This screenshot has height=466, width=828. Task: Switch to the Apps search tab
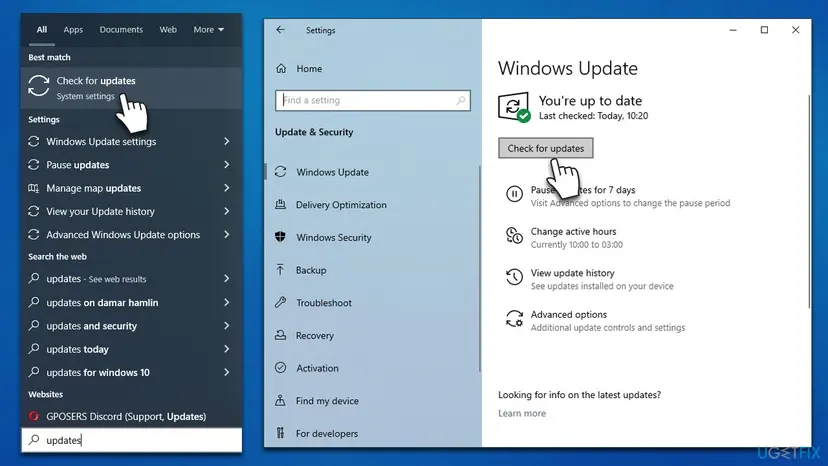pyautogui.click(x=73, y=30)
